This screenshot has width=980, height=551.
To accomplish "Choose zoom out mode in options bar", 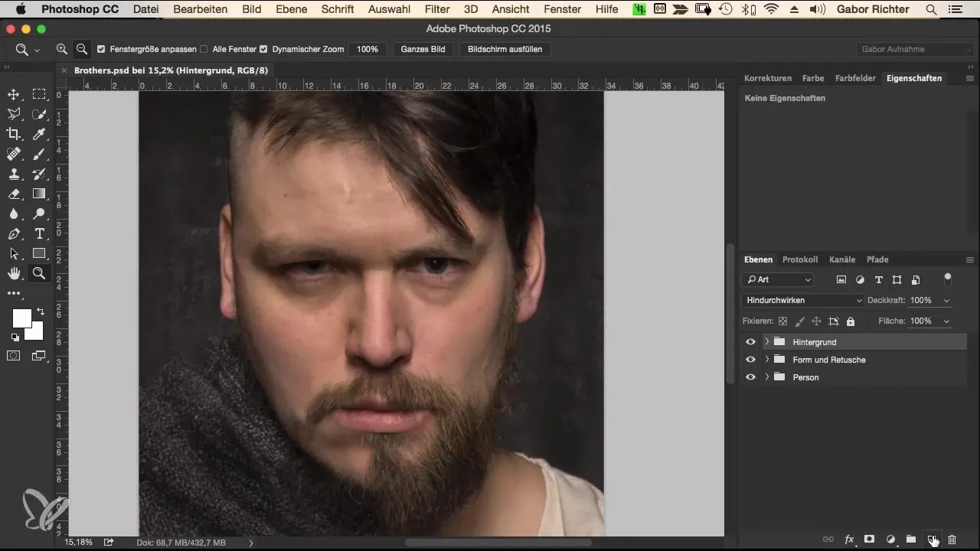I will point(82,49).
